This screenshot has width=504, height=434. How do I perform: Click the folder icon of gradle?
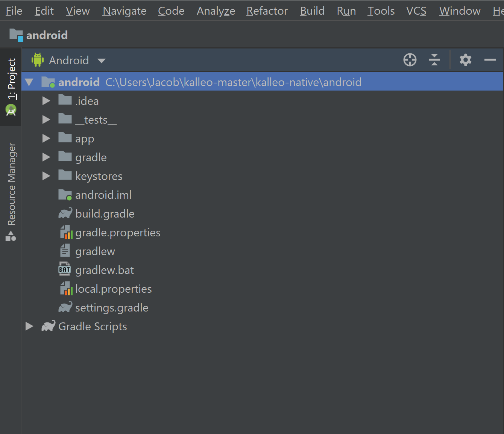click(x=65, y=156)
